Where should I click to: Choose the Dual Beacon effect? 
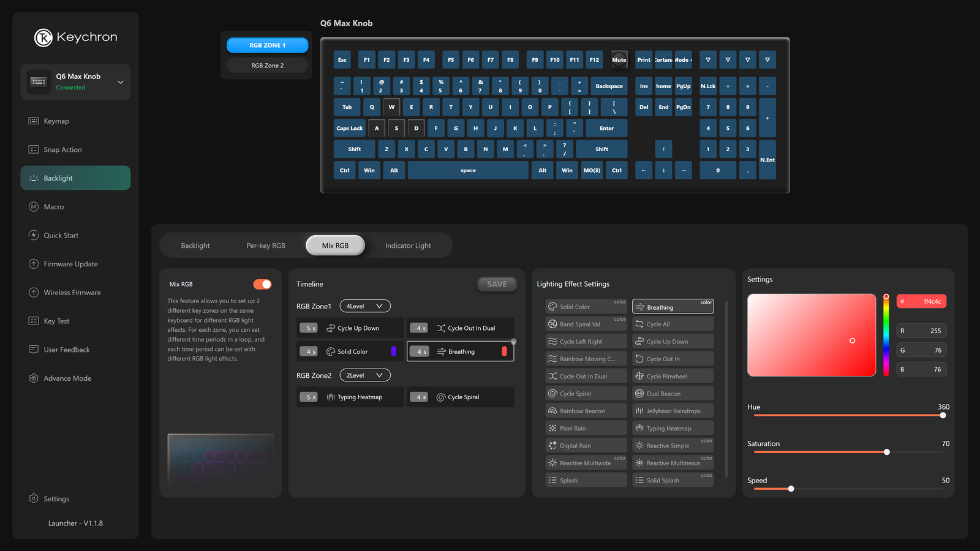pyautogui.click(x=673, y=392)
